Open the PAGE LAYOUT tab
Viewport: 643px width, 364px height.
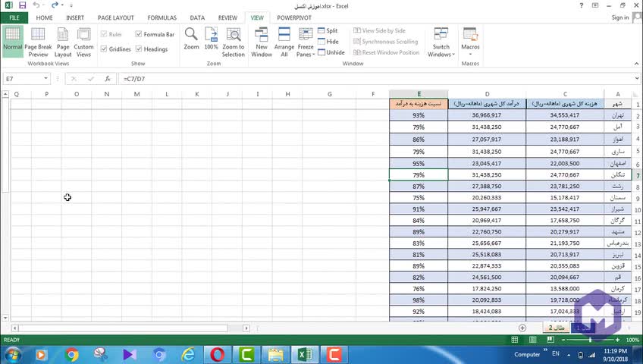click(x=116, y=17)
